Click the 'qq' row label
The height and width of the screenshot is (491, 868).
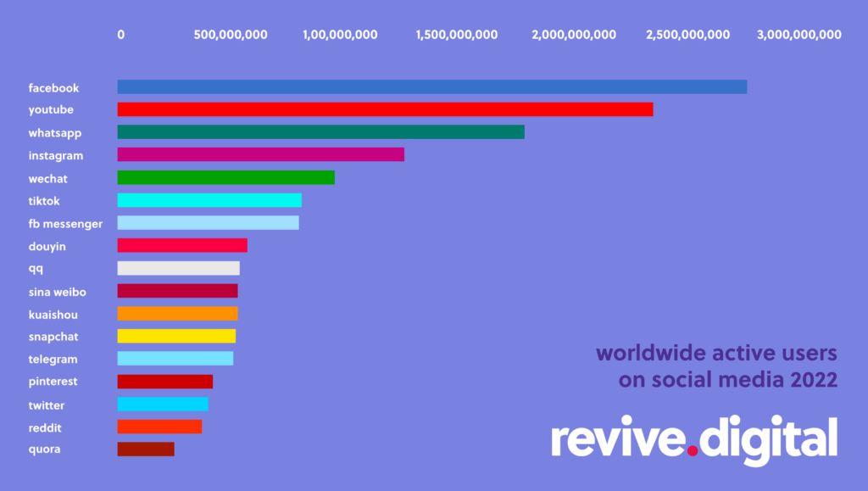[x=36, y=269]
